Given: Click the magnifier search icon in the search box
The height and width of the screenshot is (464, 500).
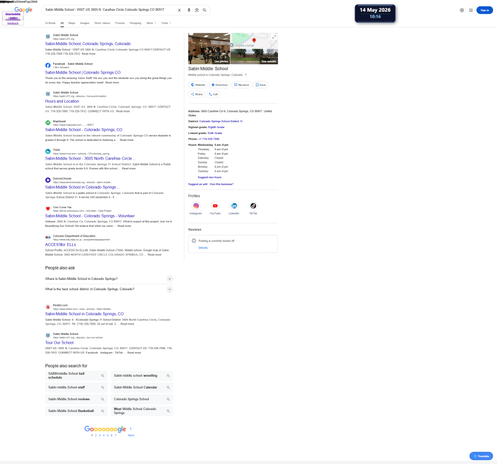Looking at the screenshot, I should coord(205,10).
